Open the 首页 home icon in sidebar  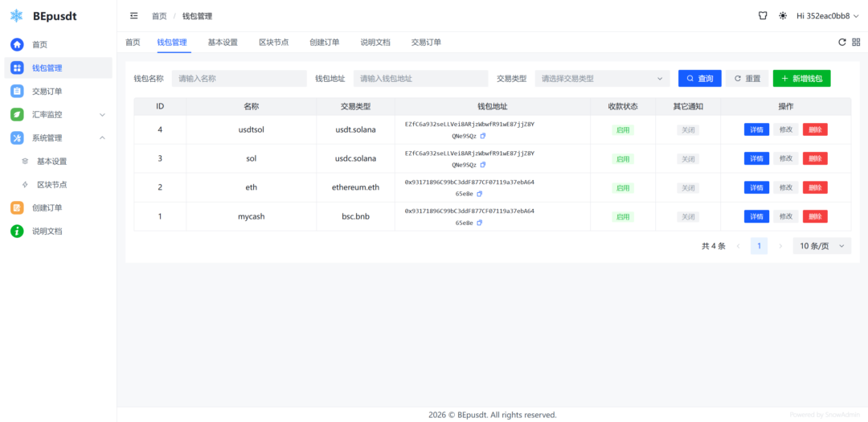tap(17, 44)
